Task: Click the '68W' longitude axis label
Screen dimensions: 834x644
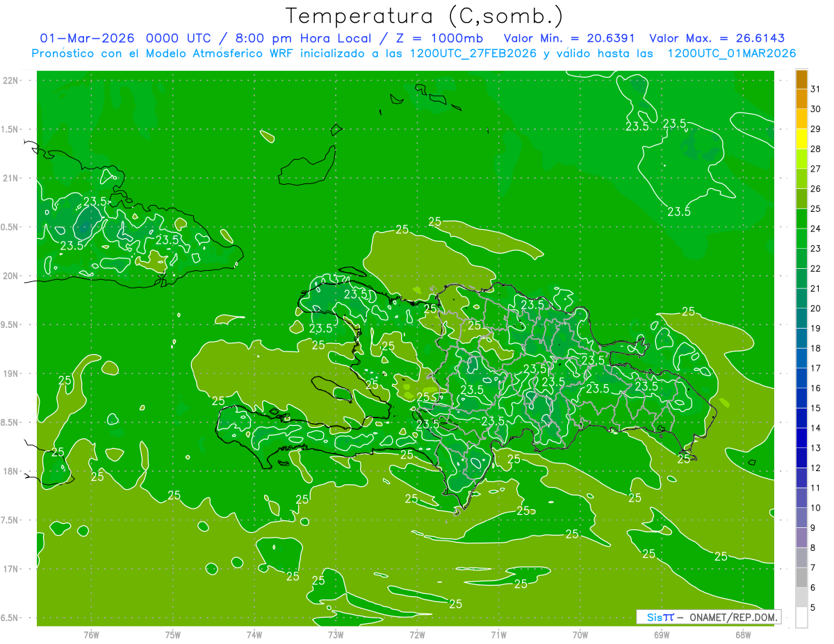Action: (x=743, y=635)
